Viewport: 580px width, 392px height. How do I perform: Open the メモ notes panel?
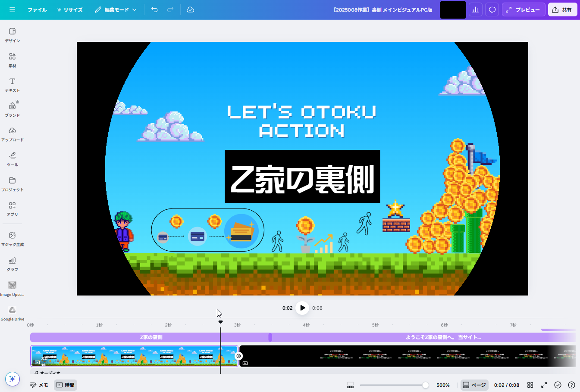coord(39,385)
